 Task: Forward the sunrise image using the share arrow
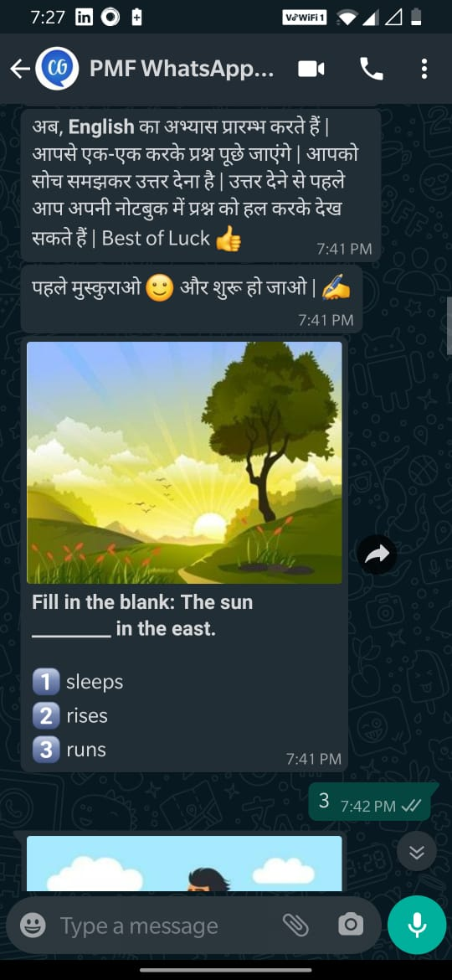coord(377,554)
